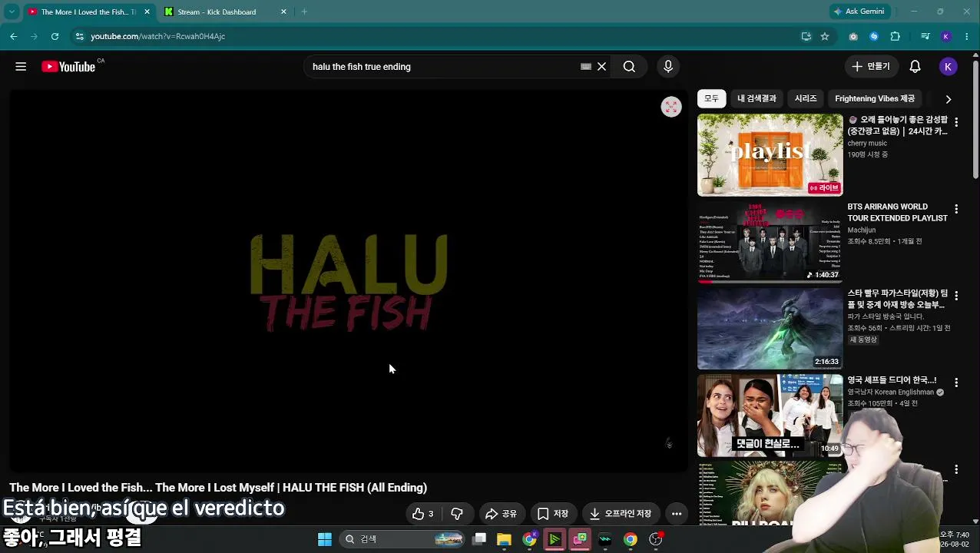Click the taskbar 검색 search box
This screenshot has height=553, width=980.
point(403,539)
